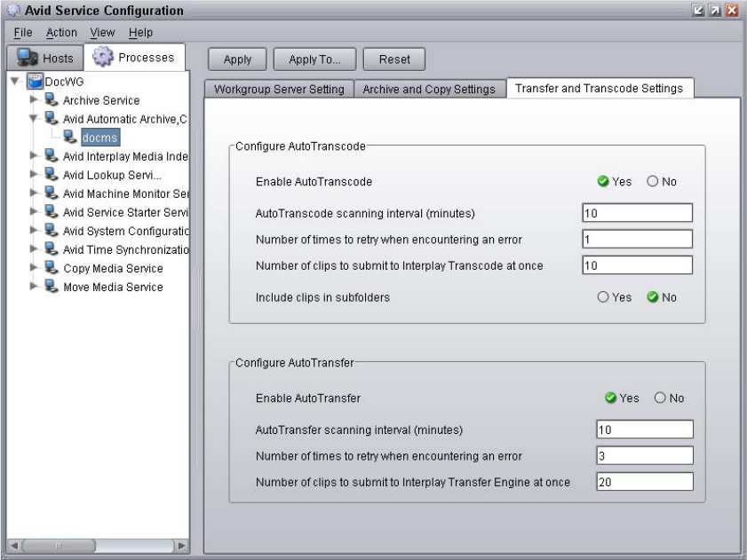Click the Avid Service Configuration title bar icon

tap(13, 10)
